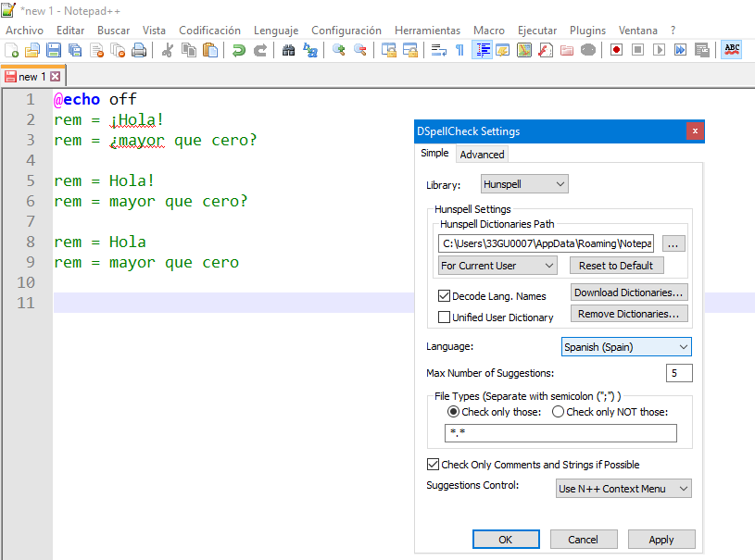Screen dimensions: 755x560
Task: Click Max Number of Suggestions field
Action: (679, 373)
